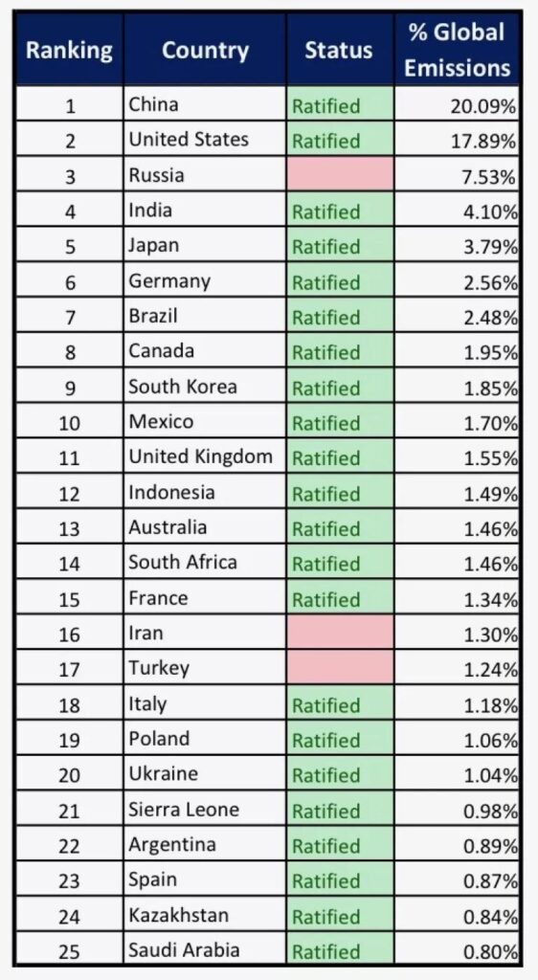Click the Country column header

[205, 49]
